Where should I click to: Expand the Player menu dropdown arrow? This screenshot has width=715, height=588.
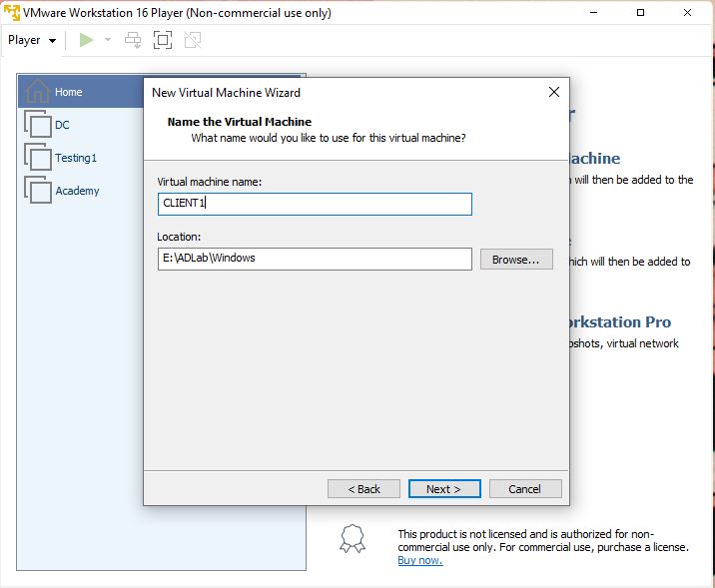click(x=53, y=41)
